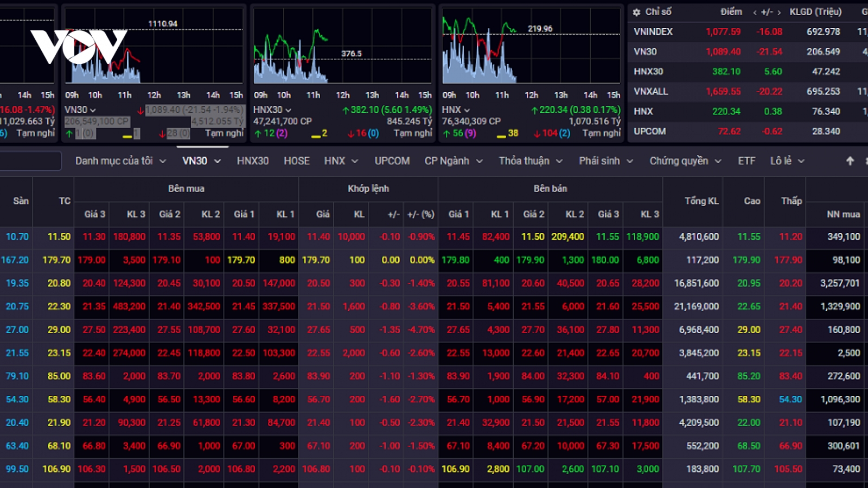Sort by the Thấp column header
Screen dimensions: 868x488
791,201
